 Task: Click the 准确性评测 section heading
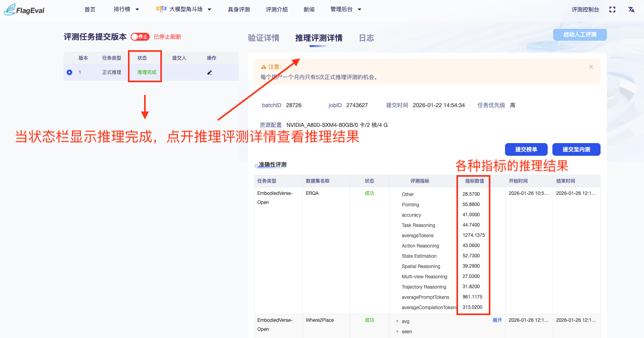tap(272, 164)
